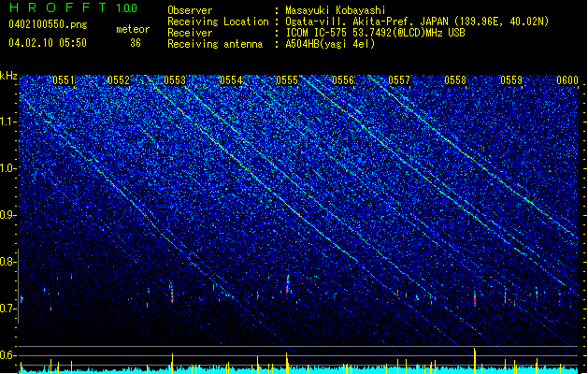Select antenna value A504HB(yagi 4el)

coord(330,44)
